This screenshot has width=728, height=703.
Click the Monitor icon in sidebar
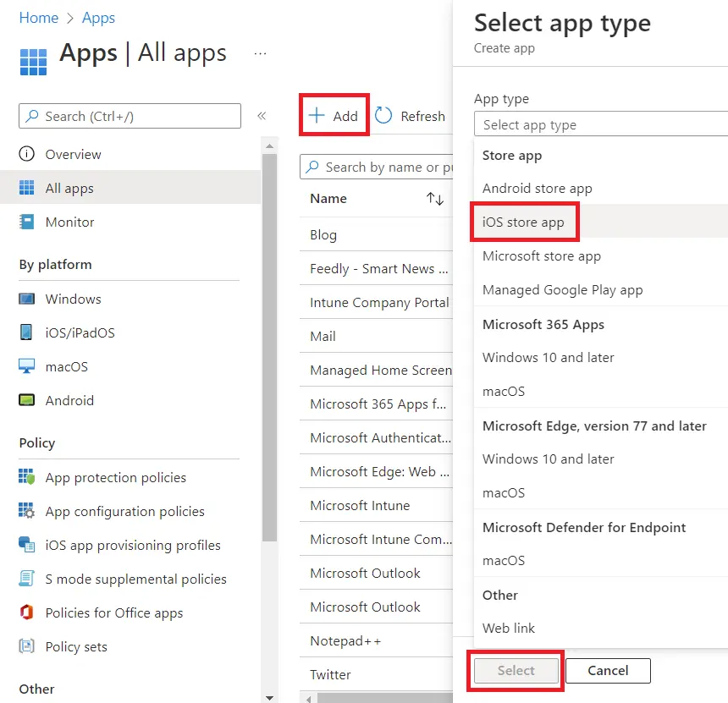[27, 222]
